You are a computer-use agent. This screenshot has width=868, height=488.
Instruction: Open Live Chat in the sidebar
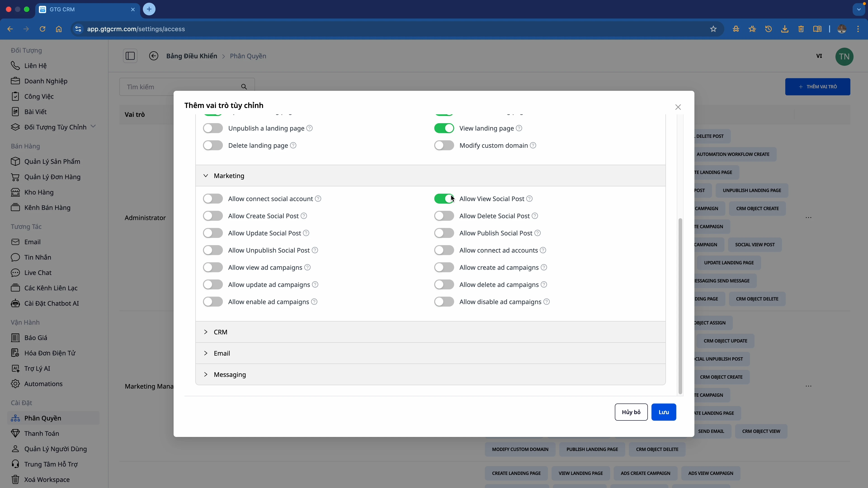pyautogui.click(x=38, y=272)
